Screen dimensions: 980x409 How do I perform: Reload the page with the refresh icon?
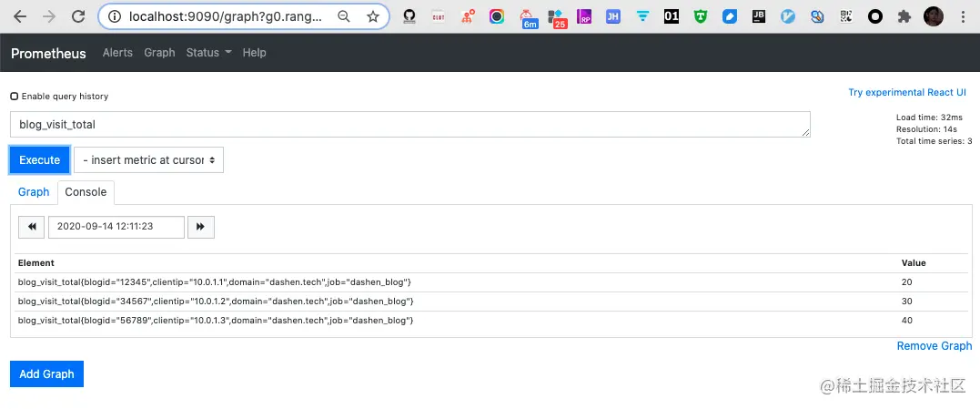(x=78, y=17)
